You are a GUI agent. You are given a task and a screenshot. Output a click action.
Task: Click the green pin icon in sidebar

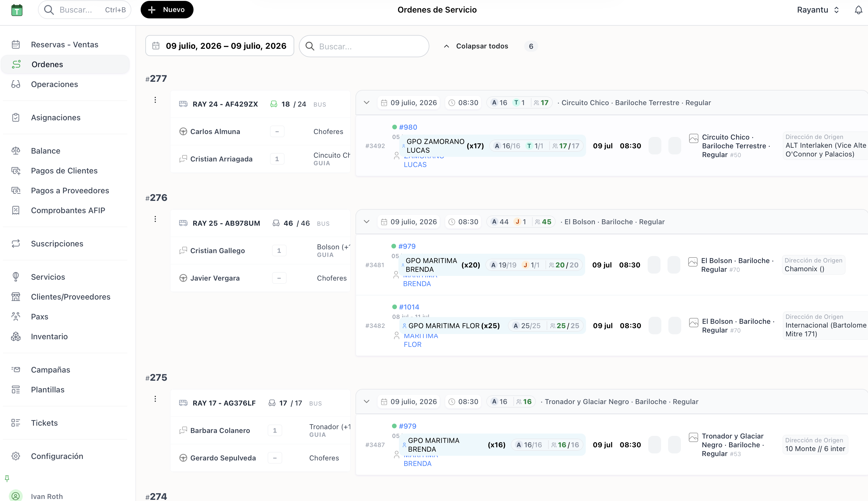coord(7,478)
